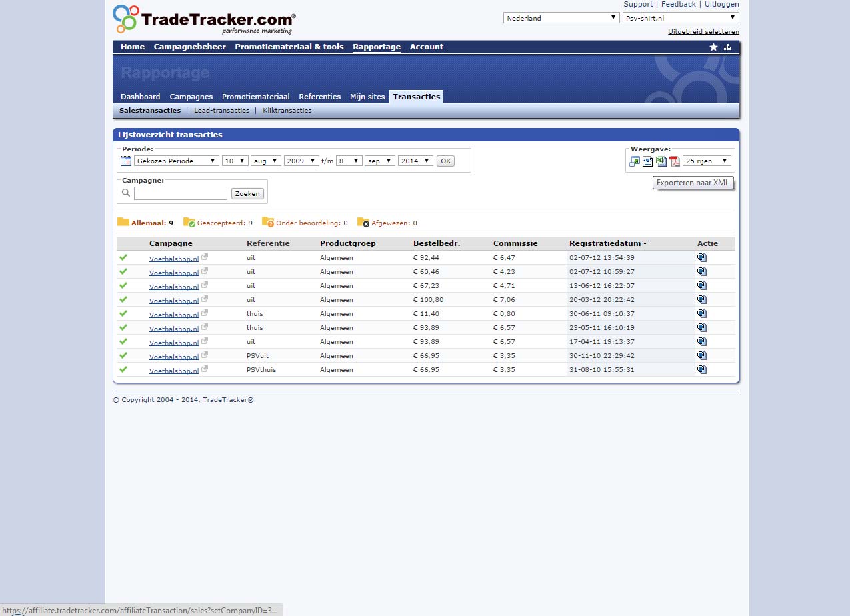Open action icon for the 30-06-11 09:10:37 transaction
Viewport: 850px width, 616px height.
pos(702,313)
